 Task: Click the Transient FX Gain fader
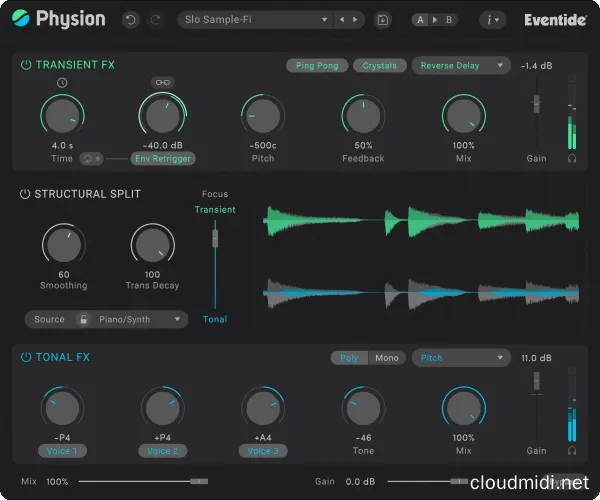pos(536,104)
